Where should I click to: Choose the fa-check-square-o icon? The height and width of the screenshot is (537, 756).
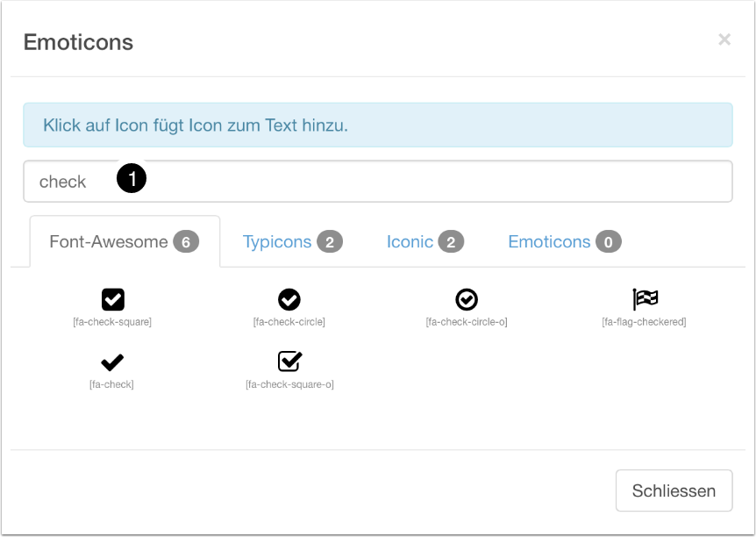(x=289, y=362)
